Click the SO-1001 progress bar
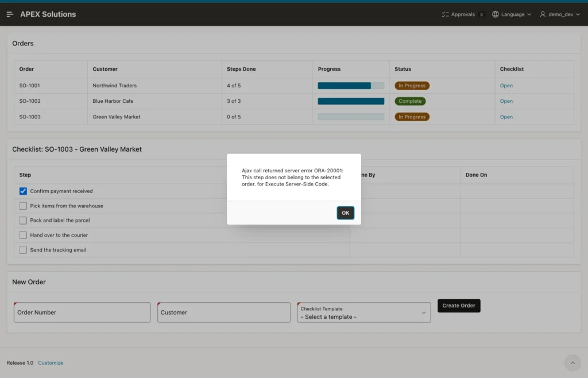This screenshot has width=588, height=378. [351, 86]
